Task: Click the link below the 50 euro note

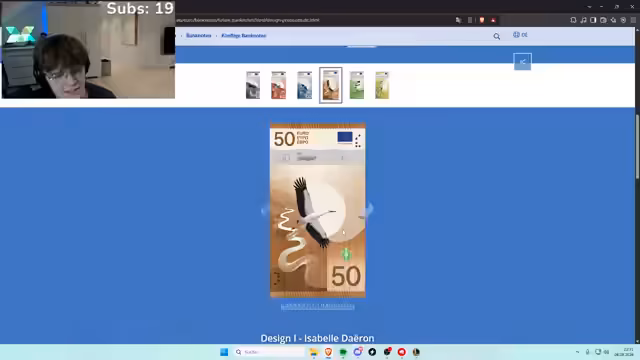Action: (318, 306)
